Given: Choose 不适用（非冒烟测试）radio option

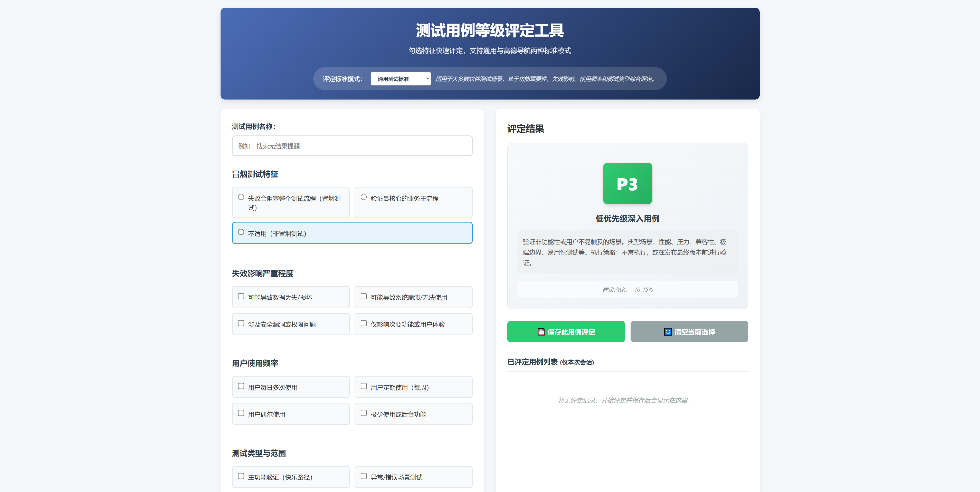Looking at the screenshot, I should (241, 232).
